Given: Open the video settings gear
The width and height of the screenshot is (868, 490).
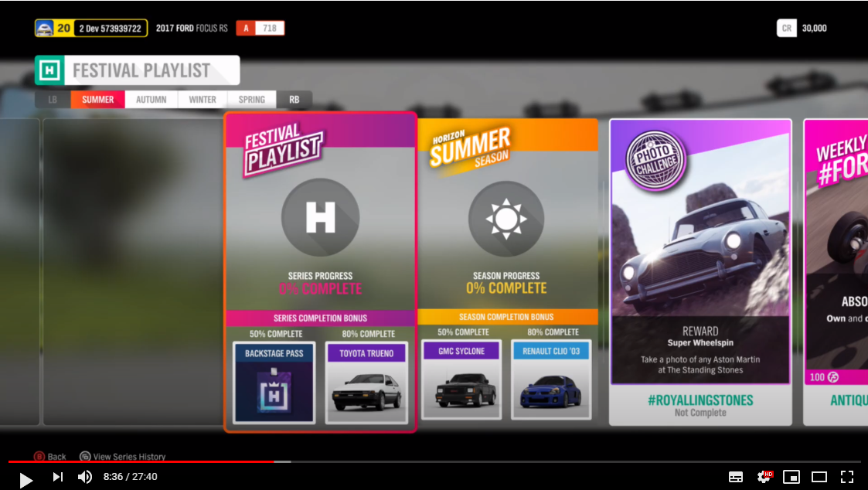Looking at the screenshot, I should click(764, 477).
